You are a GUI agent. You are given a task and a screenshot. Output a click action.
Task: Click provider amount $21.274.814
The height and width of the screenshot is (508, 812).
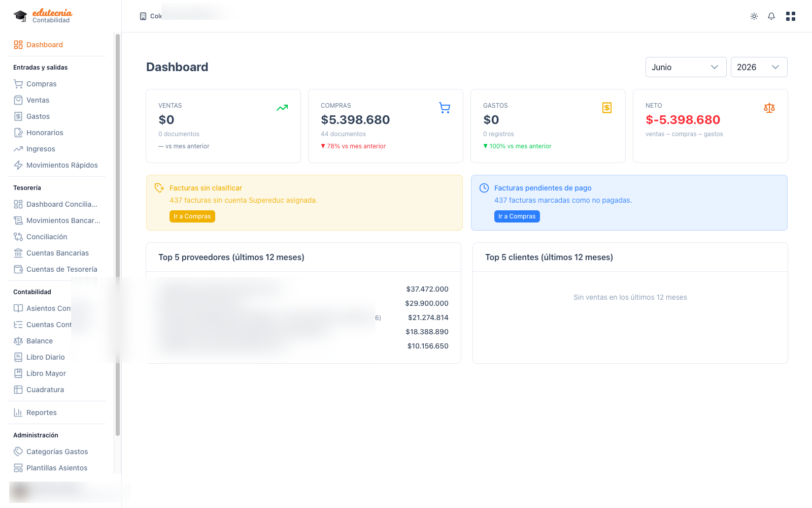point(428,317)
